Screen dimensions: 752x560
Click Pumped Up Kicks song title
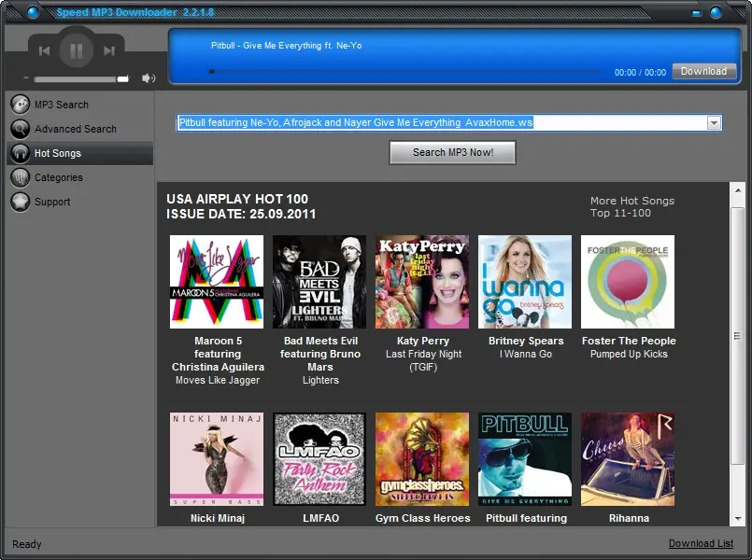click(x=629, y=354)
